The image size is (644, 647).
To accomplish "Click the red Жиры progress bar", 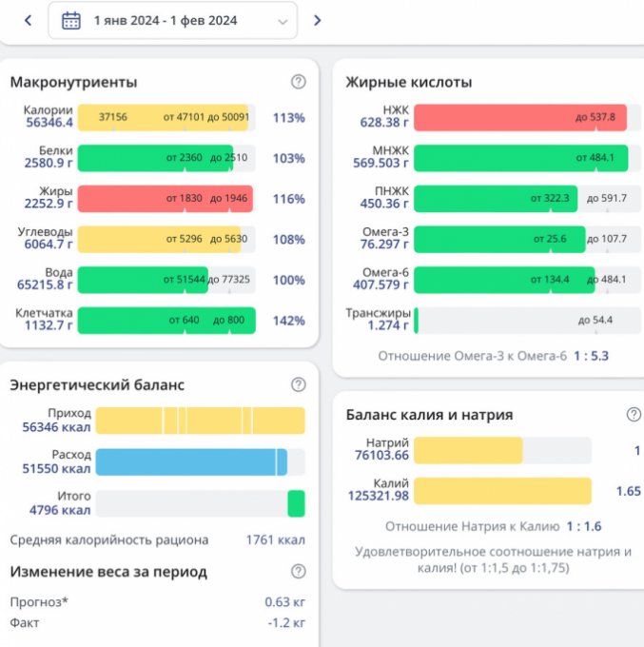I will [165, 199].
